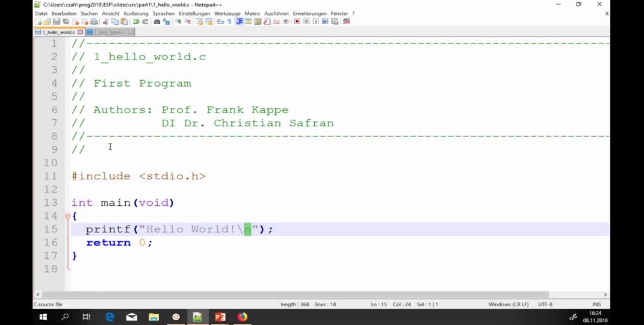Create a new file with the New toolbar icon
644x325 pixels.
click(38, 21)
